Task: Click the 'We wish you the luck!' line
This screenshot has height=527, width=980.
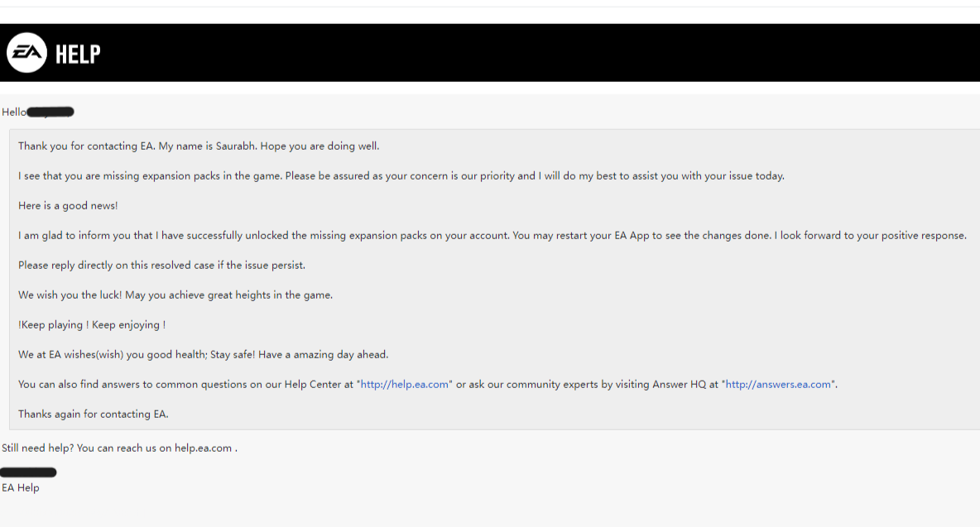Action: pos(175,295)
